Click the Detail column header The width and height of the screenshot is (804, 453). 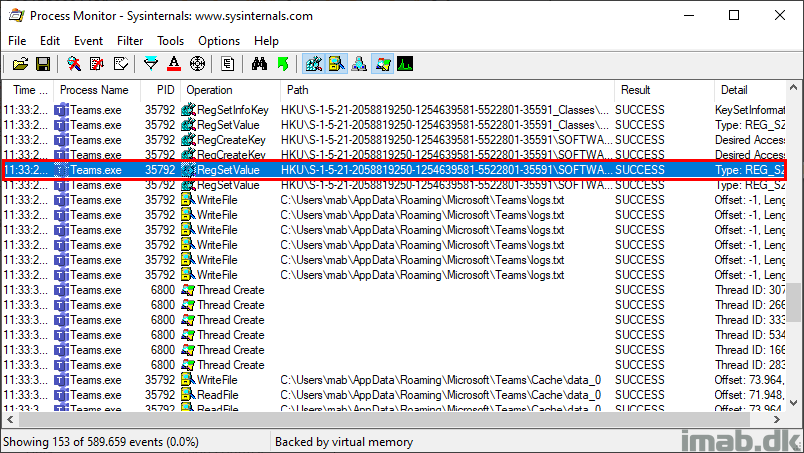[750, 90]
